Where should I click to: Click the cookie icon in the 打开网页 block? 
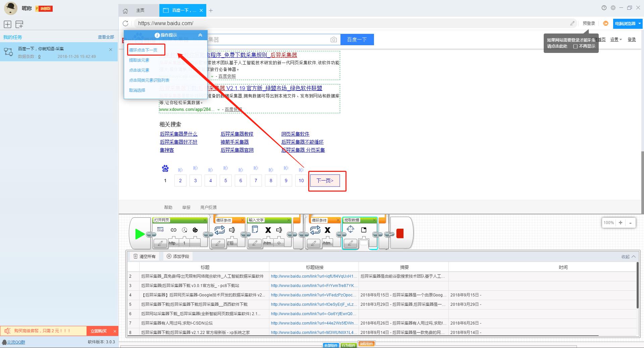[195, 230]
